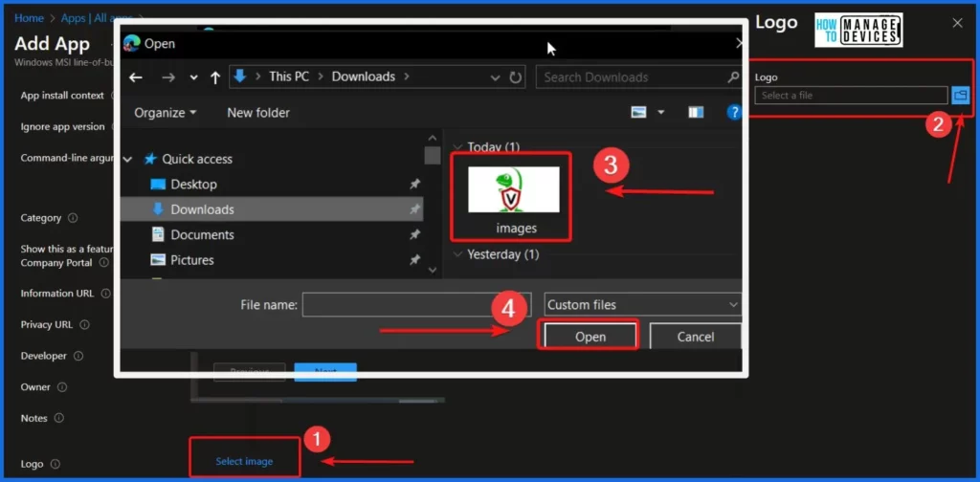The height and width of the screenshot is (482, 980).
Task: Click Downloads in the address breadcrumb
Action: (363, 77)
